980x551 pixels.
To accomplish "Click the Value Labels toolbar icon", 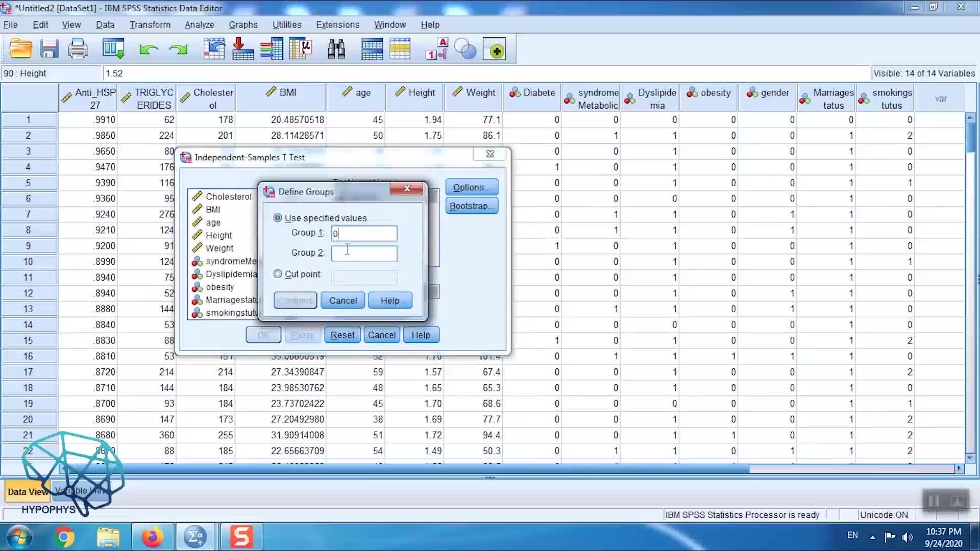I will click(436, 49).
